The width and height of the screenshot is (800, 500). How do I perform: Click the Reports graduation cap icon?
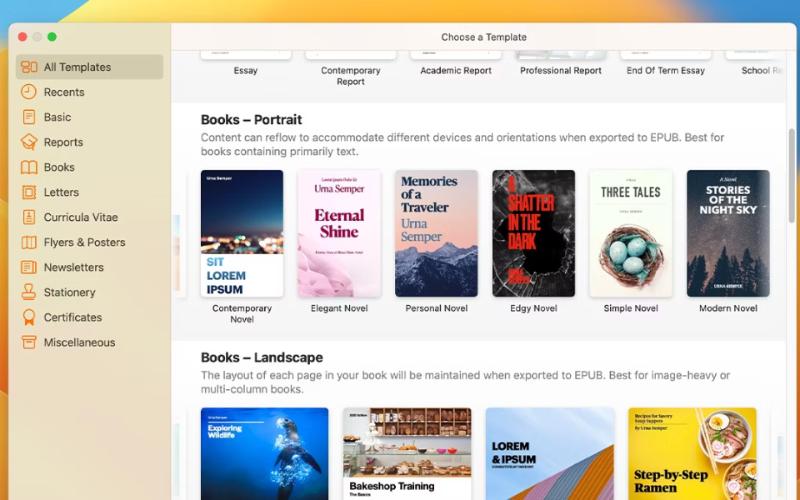point(29,142)
